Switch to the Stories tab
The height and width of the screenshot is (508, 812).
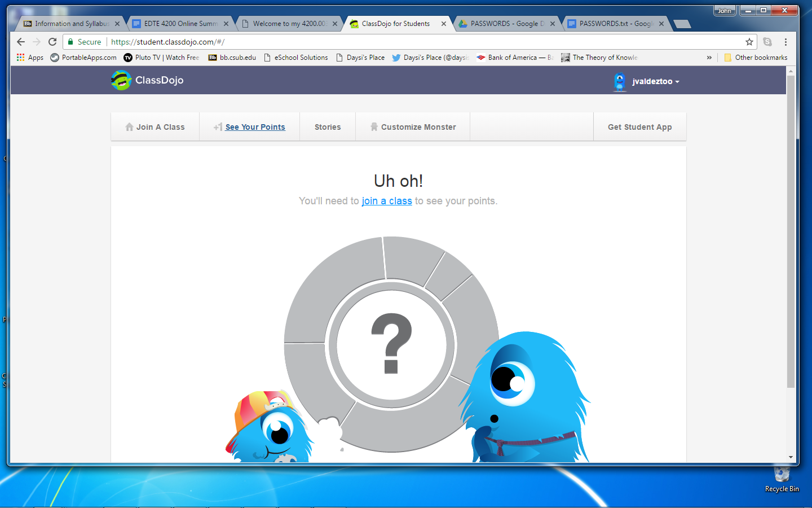click(328, 127)
